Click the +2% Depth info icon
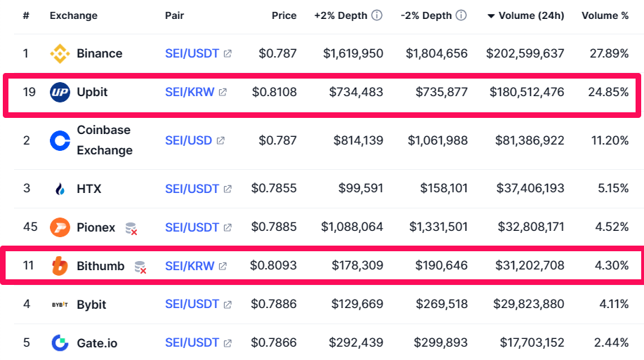Image resolution: width=644 pixels, height=360 pixels. [x=377, y=15]
